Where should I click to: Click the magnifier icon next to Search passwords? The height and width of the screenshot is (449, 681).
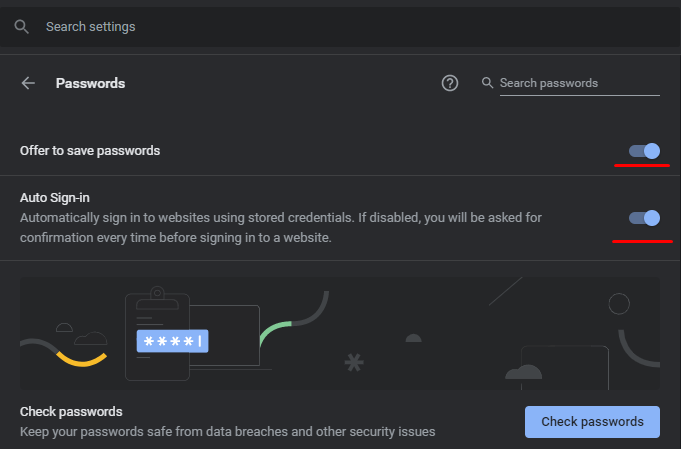tap(487, 83)
